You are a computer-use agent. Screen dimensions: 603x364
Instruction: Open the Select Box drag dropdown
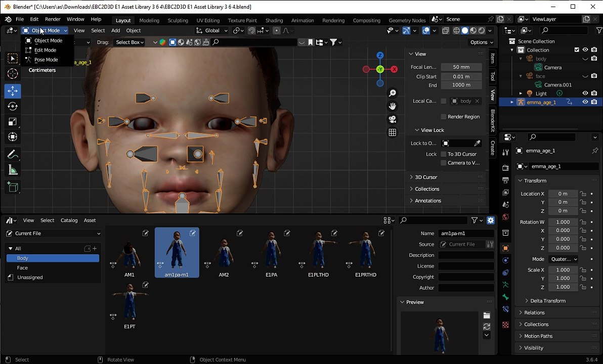click(130, 42)
